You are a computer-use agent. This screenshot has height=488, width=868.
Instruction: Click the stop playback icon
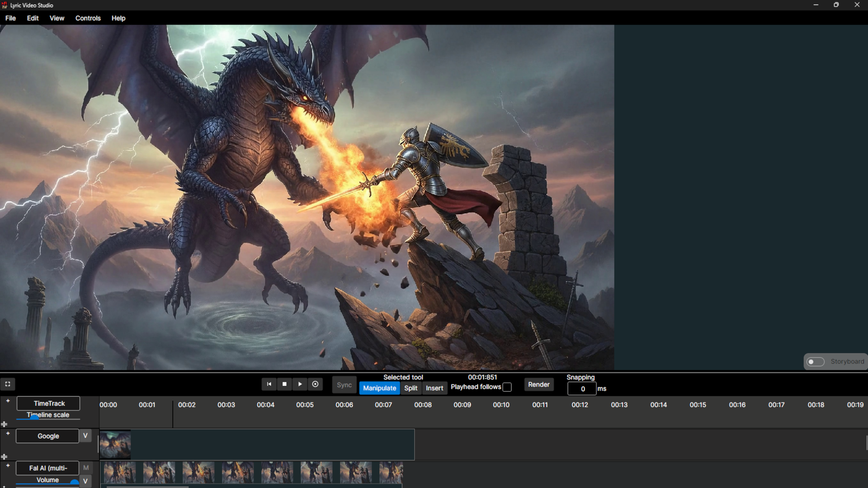point(284,384)
